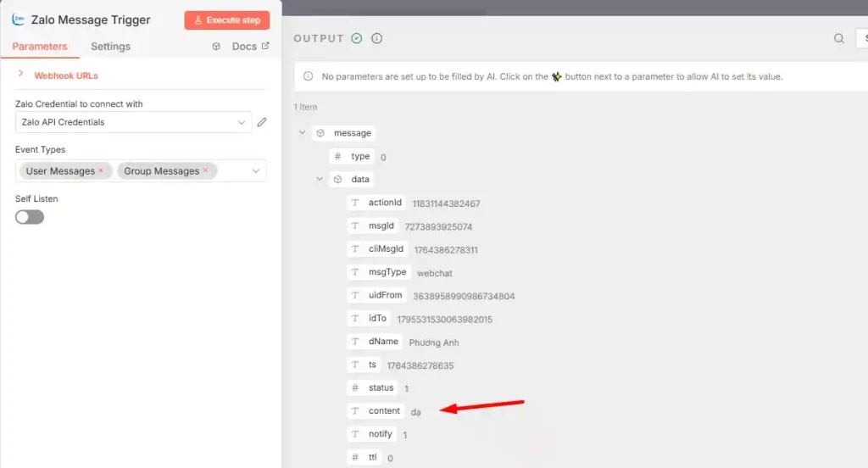Viewport: 868px width, 468px height.
Task: Select the message key label
Action: (352, 133)
